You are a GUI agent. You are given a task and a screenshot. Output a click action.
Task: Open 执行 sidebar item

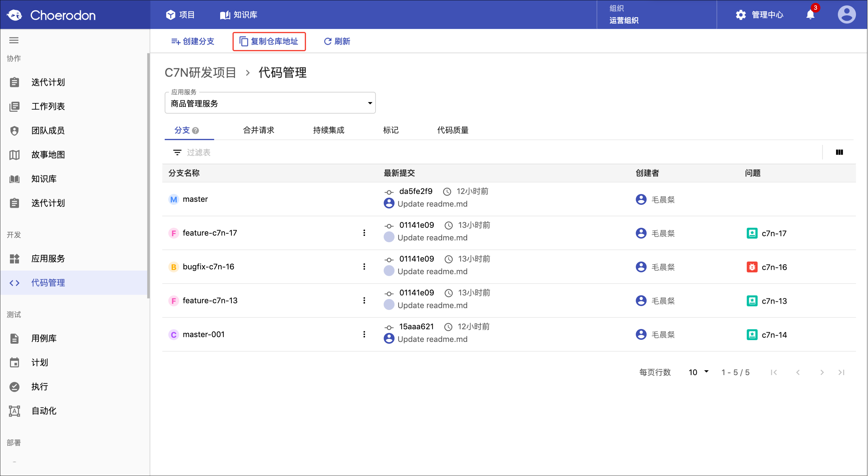(73, 387)
